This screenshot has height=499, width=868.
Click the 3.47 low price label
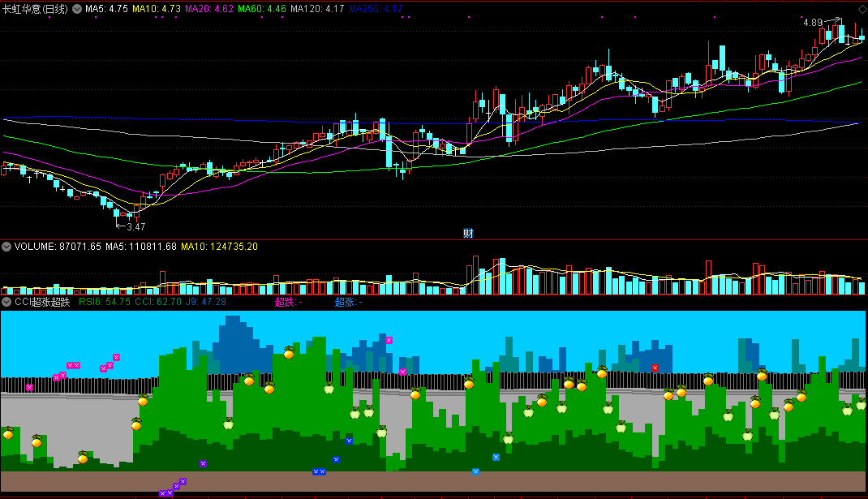(x=136, y=226)
